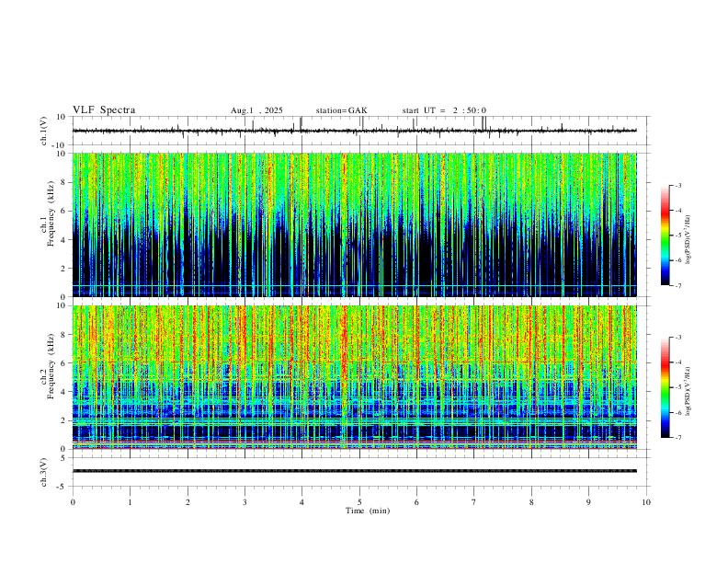Viewport: 728px width, 563px height.
Task: Click the date text "Aug.1 , 2025"
Action: click(256, 110)
